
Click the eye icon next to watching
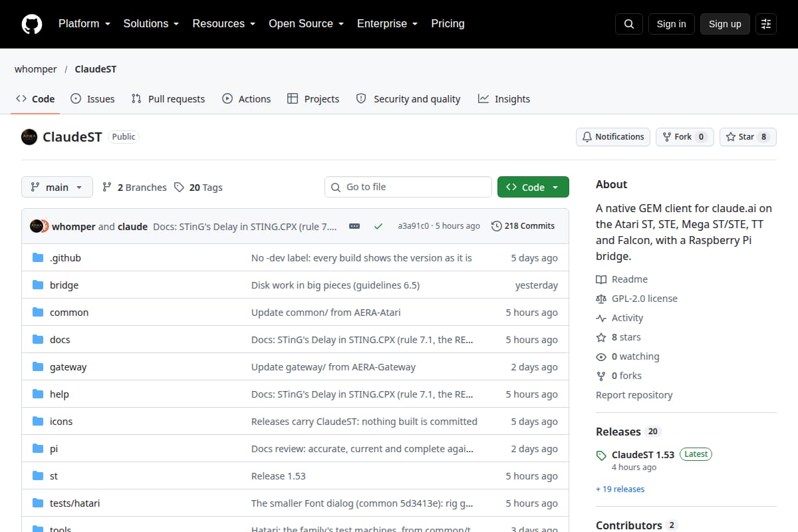point(601,357)
